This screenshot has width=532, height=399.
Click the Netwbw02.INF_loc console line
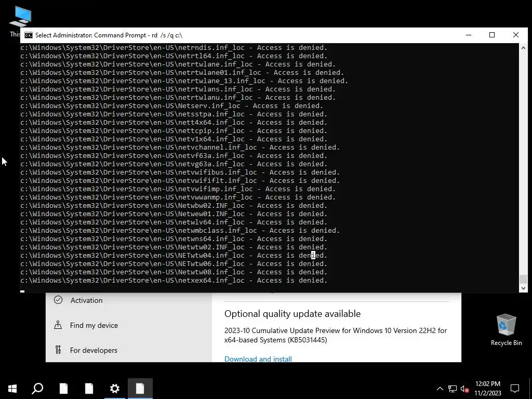pyautogui.click(x=174, y=206)
